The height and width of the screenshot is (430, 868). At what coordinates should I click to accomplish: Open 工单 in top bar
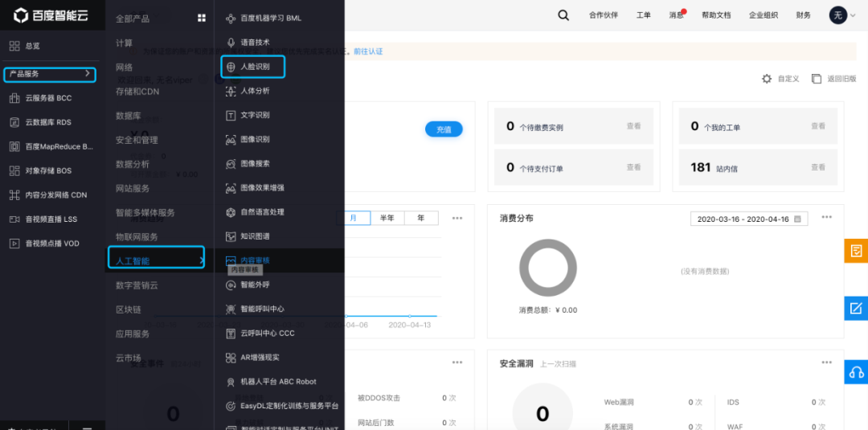[643, 15]
